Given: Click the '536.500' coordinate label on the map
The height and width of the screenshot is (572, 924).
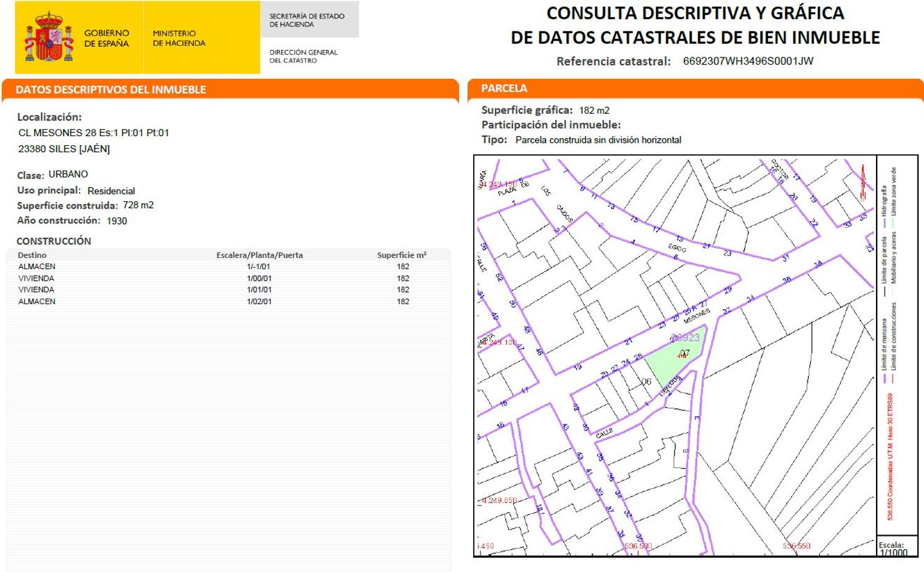Looking at the screenshot, I should point(638,546).
